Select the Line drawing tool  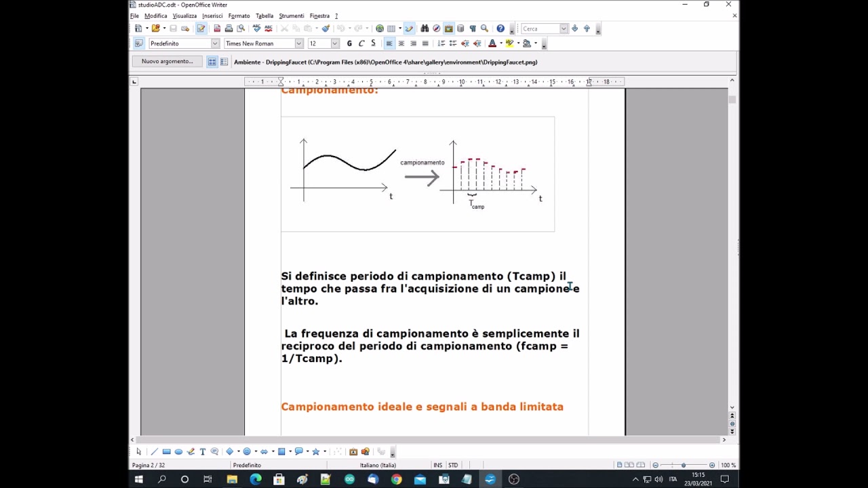(154, 451)
